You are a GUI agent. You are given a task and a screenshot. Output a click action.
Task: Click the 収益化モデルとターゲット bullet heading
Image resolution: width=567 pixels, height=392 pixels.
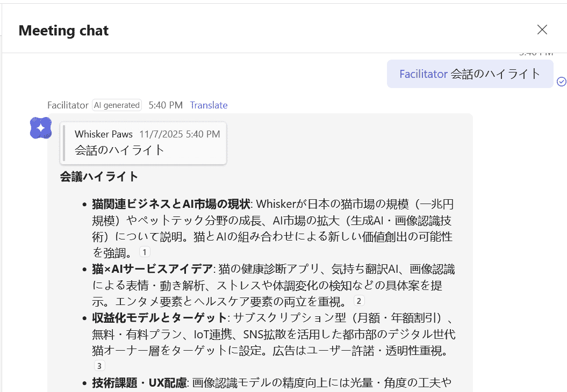pos(159,318)
